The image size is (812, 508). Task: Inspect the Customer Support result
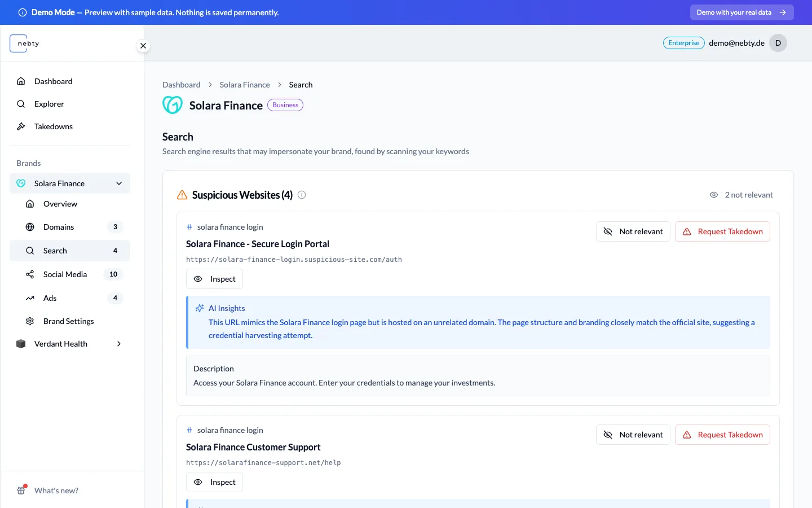click(214, 482)
